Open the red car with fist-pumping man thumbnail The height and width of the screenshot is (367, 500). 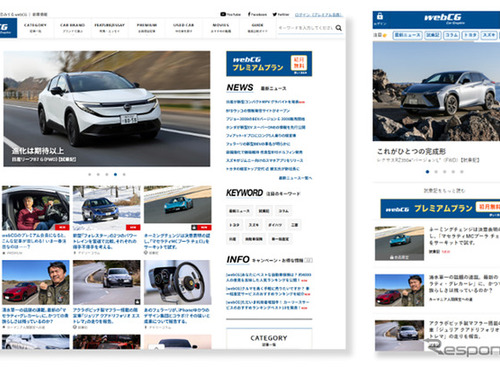point(36,282)
